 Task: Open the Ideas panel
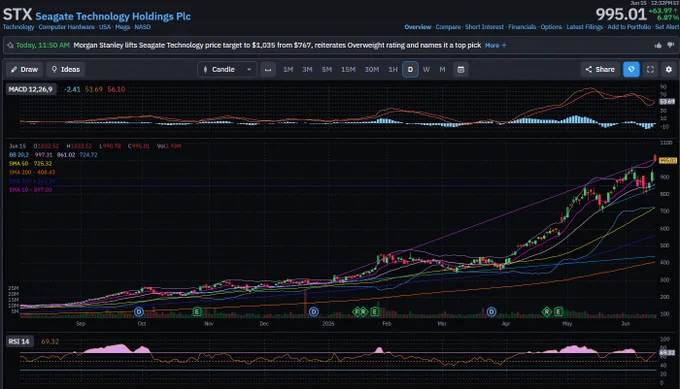65,69
